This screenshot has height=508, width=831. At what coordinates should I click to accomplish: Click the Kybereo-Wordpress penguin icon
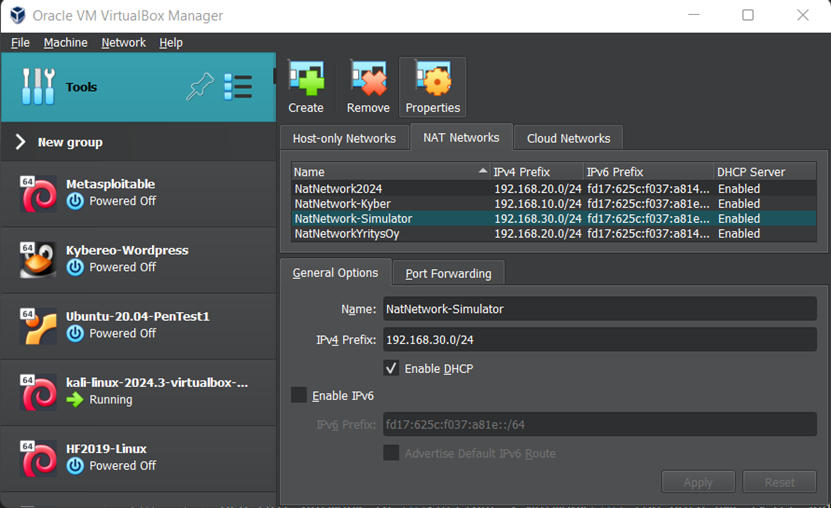point(38,260)
